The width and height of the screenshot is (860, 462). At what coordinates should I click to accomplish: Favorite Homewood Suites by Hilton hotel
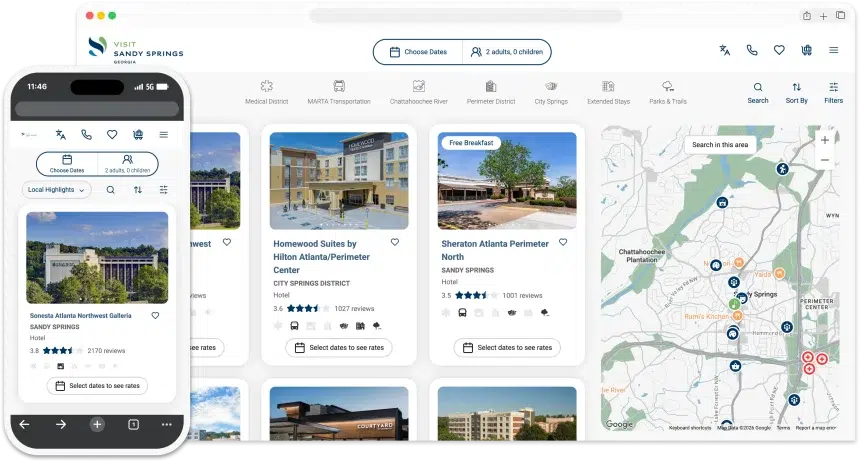pos(395,242)
